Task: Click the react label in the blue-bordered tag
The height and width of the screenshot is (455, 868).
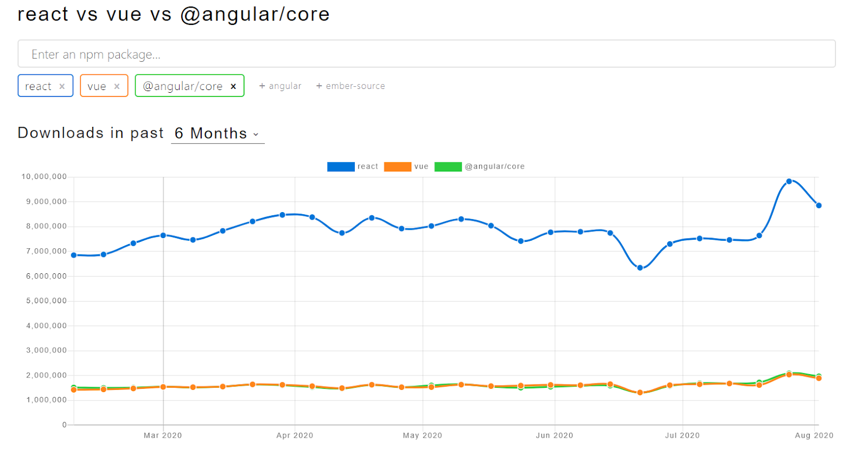Action: (x=38, y=86)
